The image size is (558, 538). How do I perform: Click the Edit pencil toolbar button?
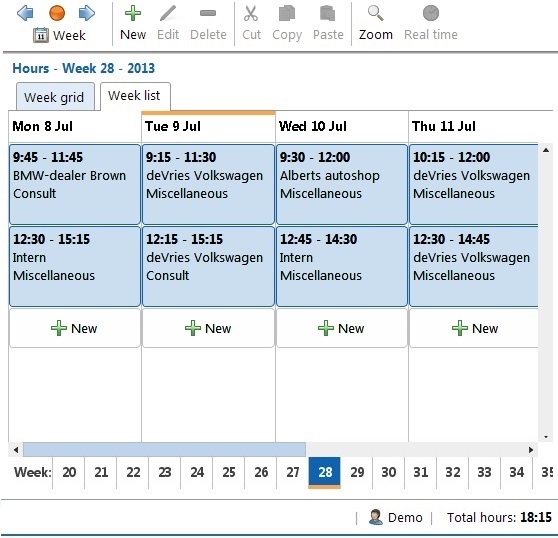[x=168, y=23]
